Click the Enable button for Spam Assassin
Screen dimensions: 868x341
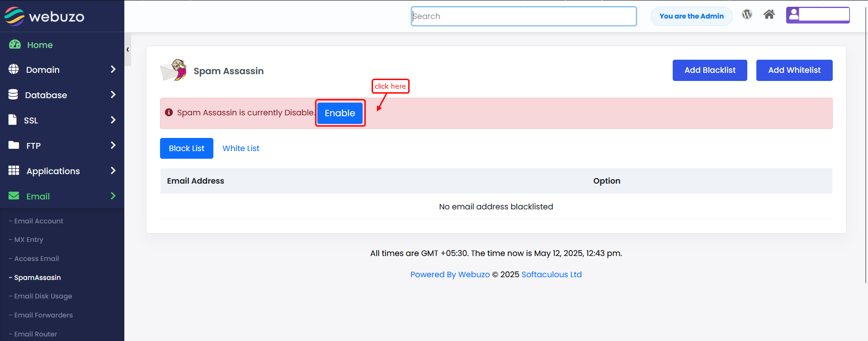pos(340,113)
